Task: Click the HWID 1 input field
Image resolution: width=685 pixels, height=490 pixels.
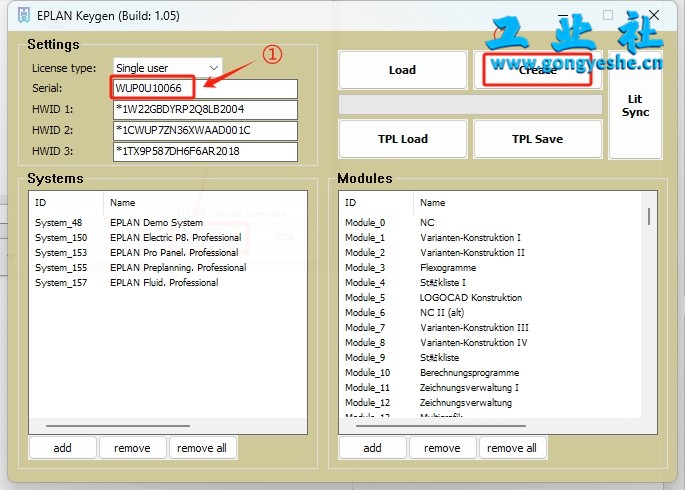Action: (205, 110)
